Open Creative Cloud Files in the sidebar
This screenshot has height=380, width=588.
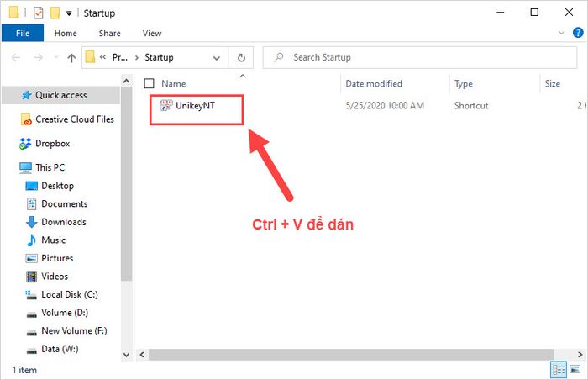coord(75,119)
